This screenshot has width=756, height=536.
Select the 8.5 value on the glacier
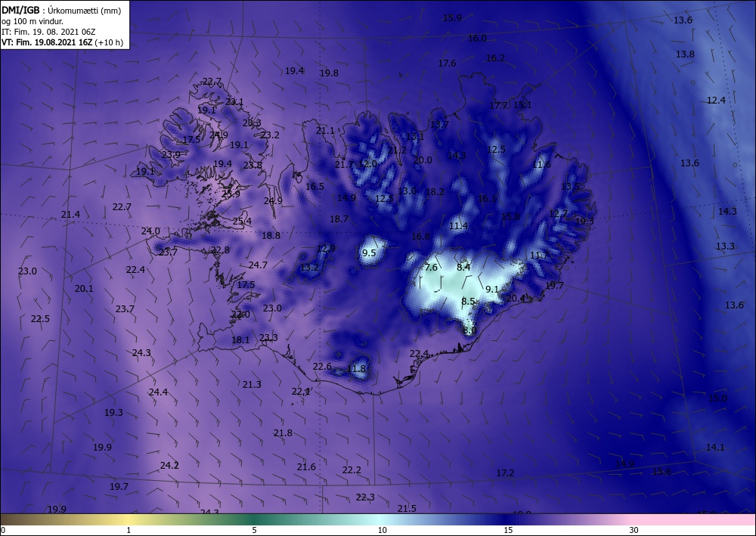point(468,302)
